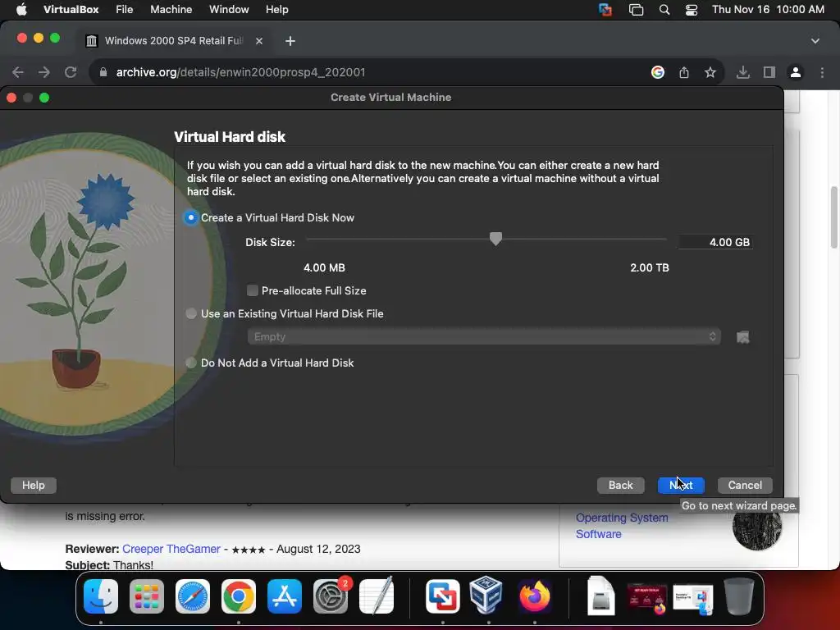Click the Stage Manager menu bar icon
The width and height of the screenshot is (840, 630).
coord(636,10)
